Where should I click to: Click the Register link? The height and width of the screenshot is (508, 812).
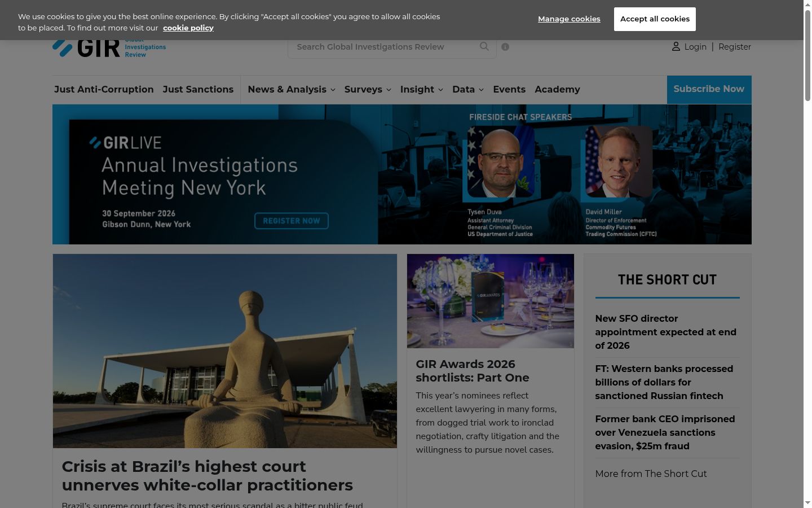point(735,47)
